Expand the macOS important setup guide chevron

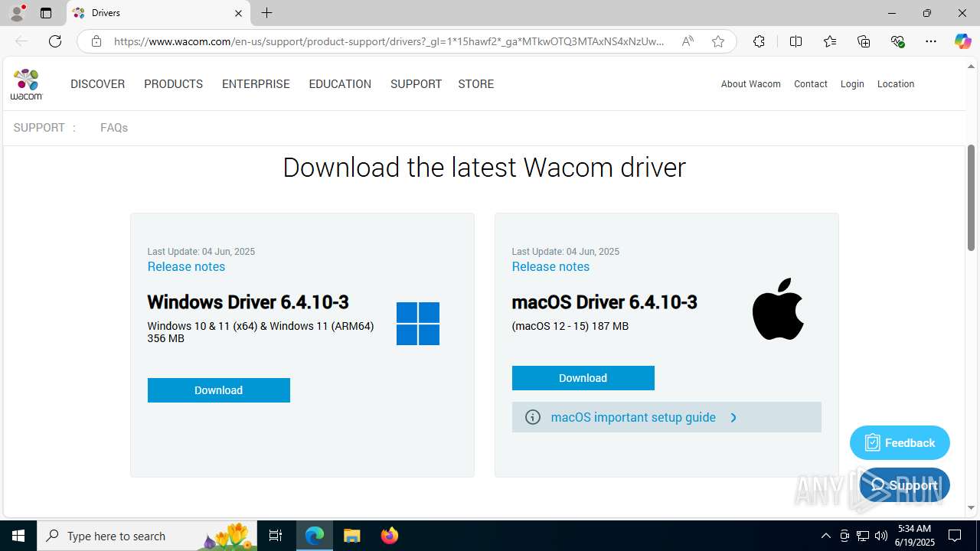[733, 417]
